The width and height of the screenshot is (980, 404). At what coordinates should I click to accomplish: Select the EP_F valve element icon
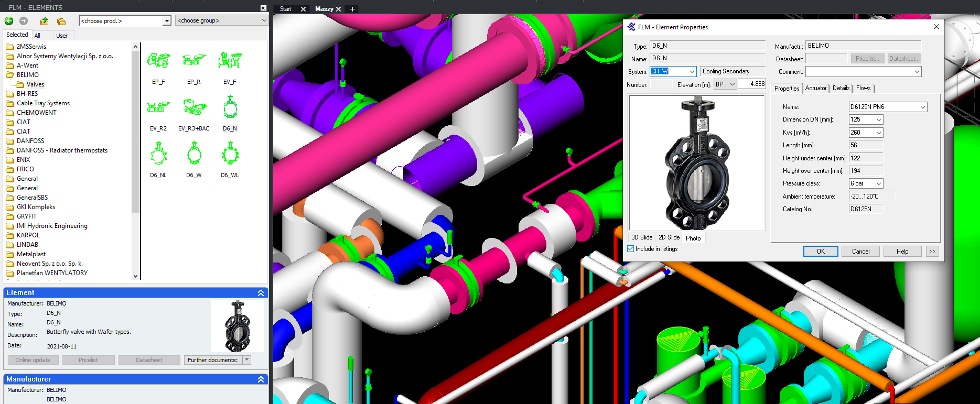point(158,61)
